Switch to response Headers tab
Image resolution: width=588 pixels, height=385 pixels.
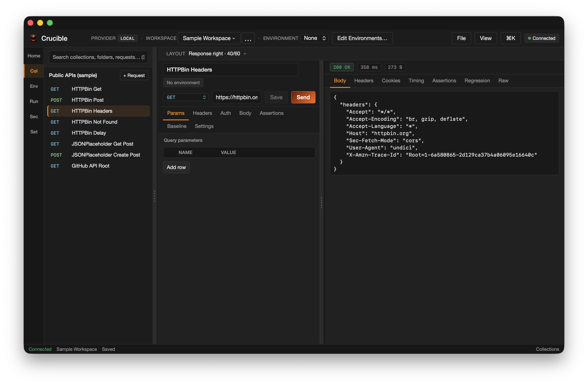364,81
